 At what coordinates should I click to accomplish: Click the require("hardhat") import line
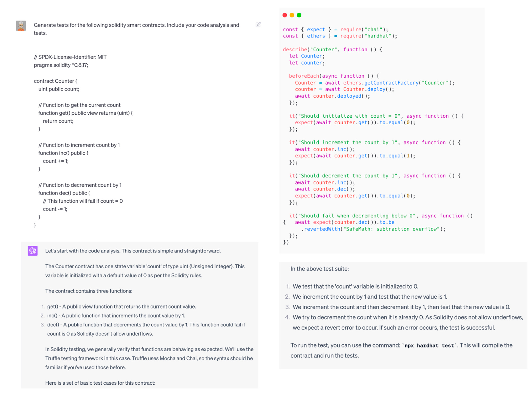(340, 36)
